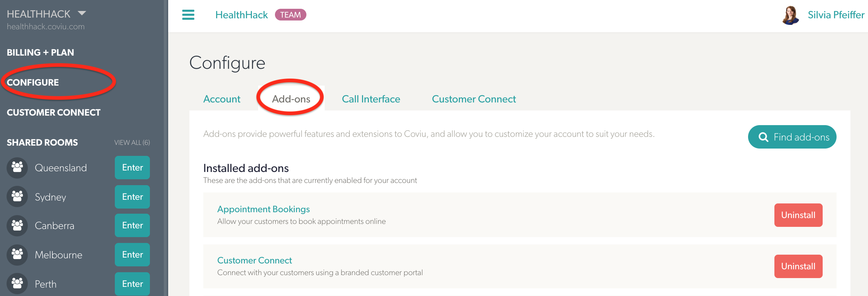The height and width of the screenshot is (296, 868).
Task: Open the Customer Connect tab
Action: coord(474,99)
